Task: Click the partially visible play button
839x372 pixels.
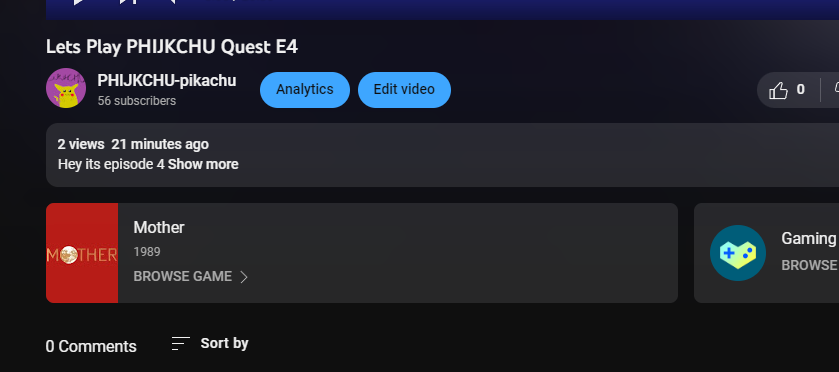Action: point(78,2)
